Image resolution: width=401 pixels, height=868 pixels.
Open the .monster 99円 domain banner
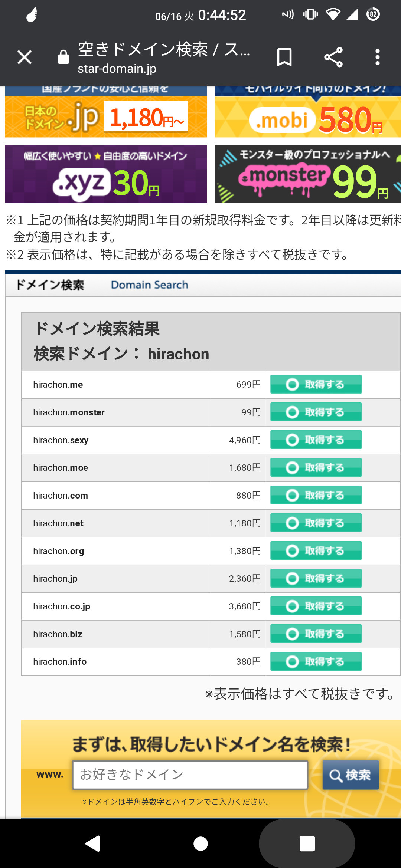click(307, 174)
